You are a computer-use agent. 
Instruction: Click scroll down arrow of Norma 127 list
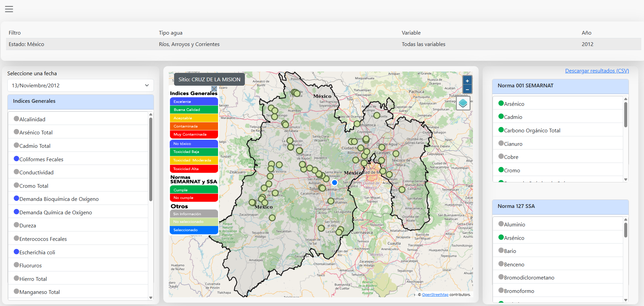click(626, 300)
